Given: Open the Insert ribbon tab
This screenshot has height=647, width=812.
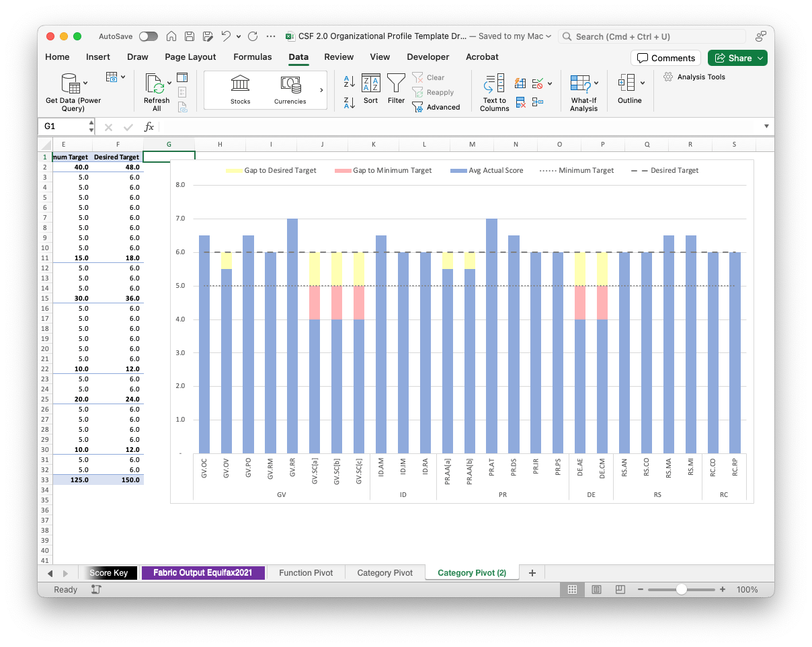Looking at the screenshot, I should [98, 57].
